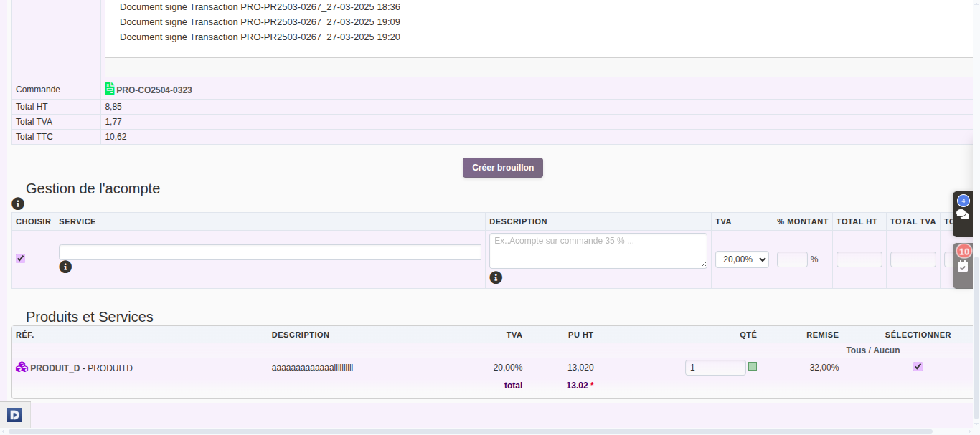Image resolution: width=980 pixels, height=435 pixels.
Task: Click the Total TTC value 10,62
Action: 116,137
